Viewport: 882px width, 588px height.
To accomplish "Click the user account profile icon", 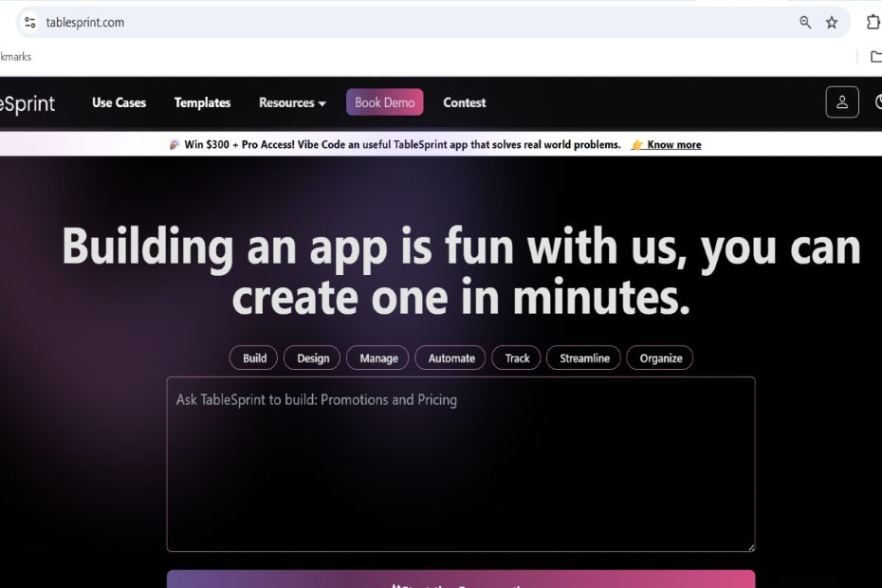I will click(842, 101).
